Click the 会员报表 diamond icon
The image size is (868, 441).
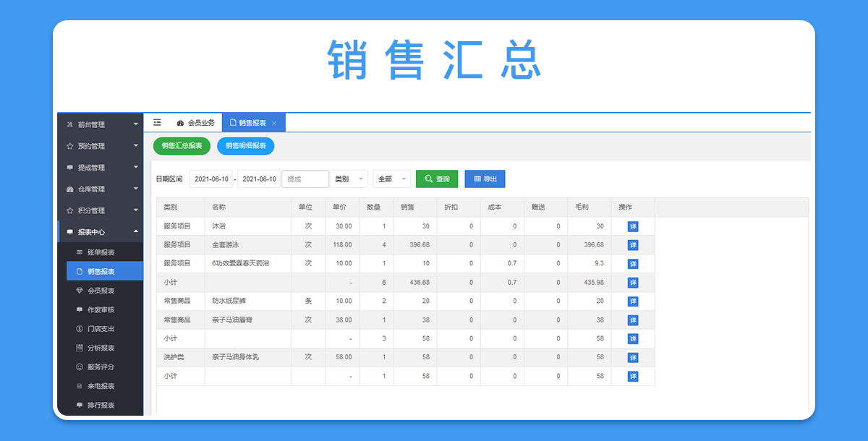(x=80, y=291)
